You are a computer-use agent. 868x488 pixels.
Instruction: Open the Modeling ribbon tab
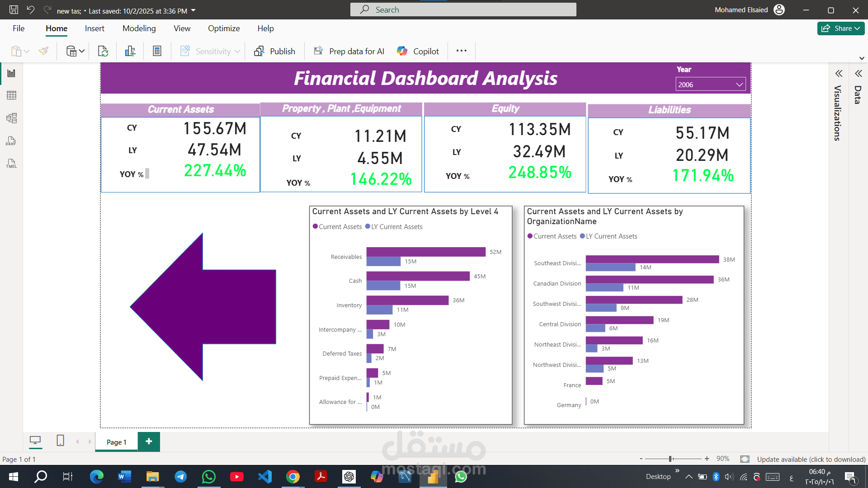[139, 28]
